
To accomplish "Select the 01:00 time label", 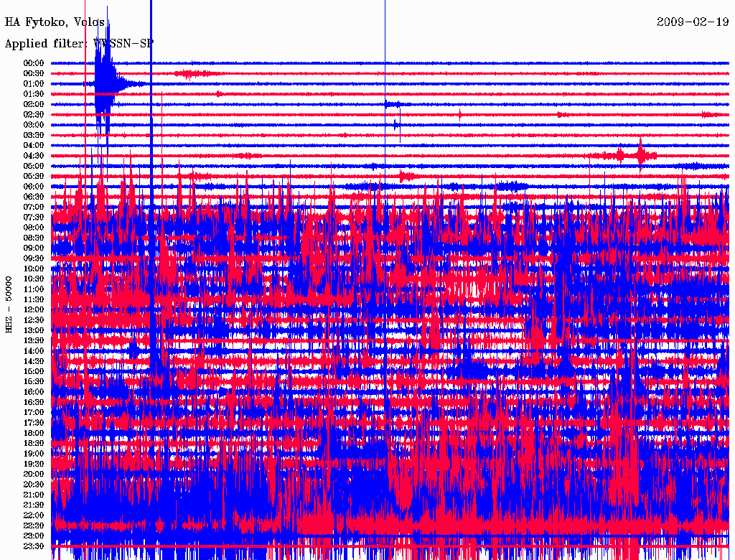I will [x=34, y=83].
